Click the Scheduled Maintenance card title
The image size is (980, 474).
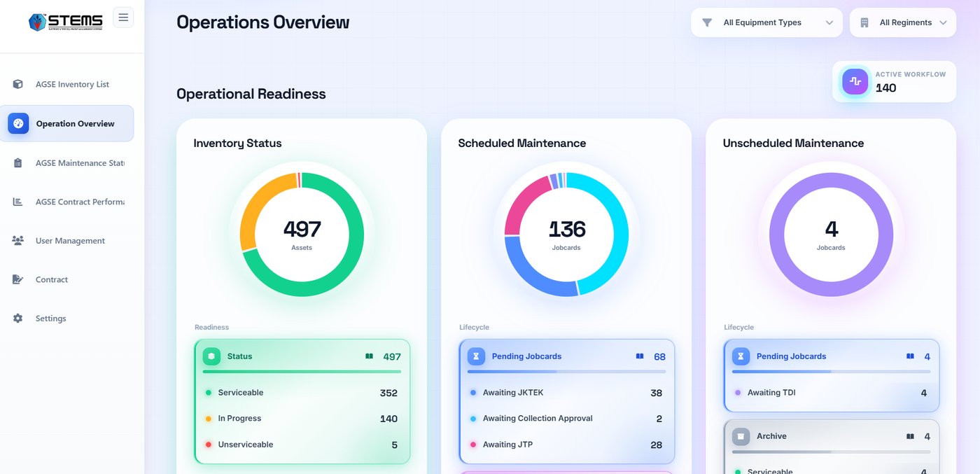(522, 143)
